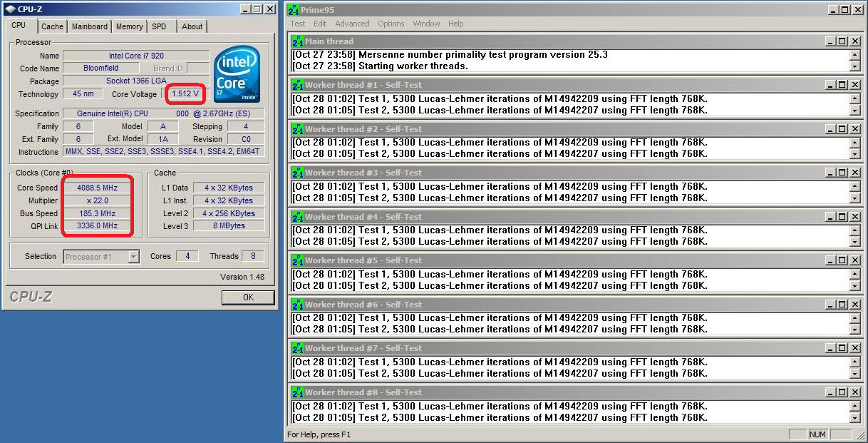
Task: Select the Technology value '45 nm'
Action: pos(83,94)
